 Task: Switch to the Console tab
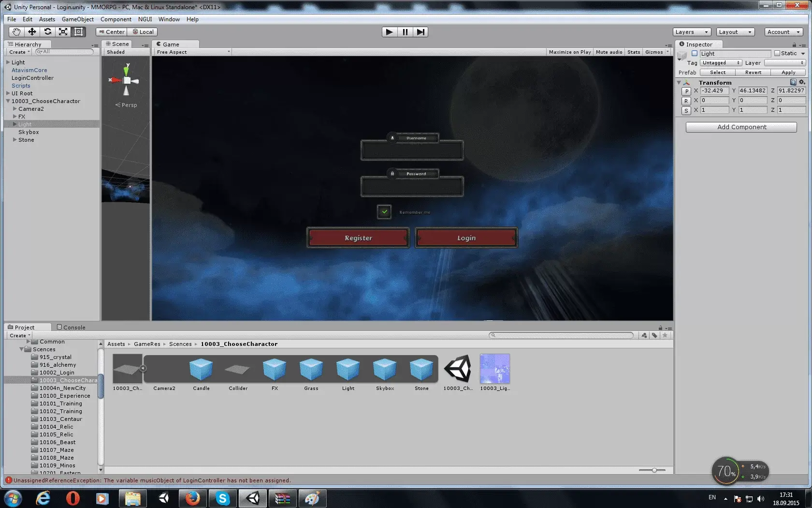(x=71, y=328)
